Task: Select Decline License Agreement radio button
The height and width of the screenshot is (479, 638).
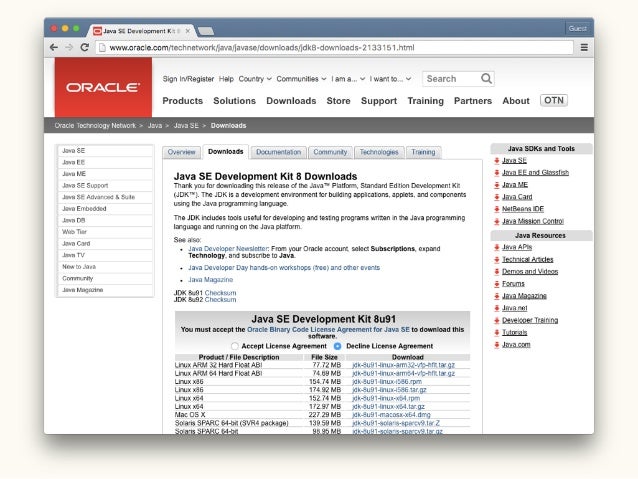Action: coord(337,346)
